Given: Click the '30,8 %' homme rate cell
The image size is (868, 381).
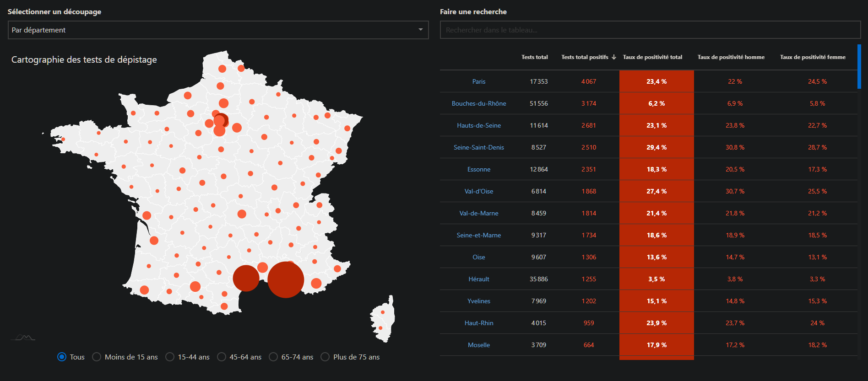Looking at the screenshot, I should coord(735,147).
